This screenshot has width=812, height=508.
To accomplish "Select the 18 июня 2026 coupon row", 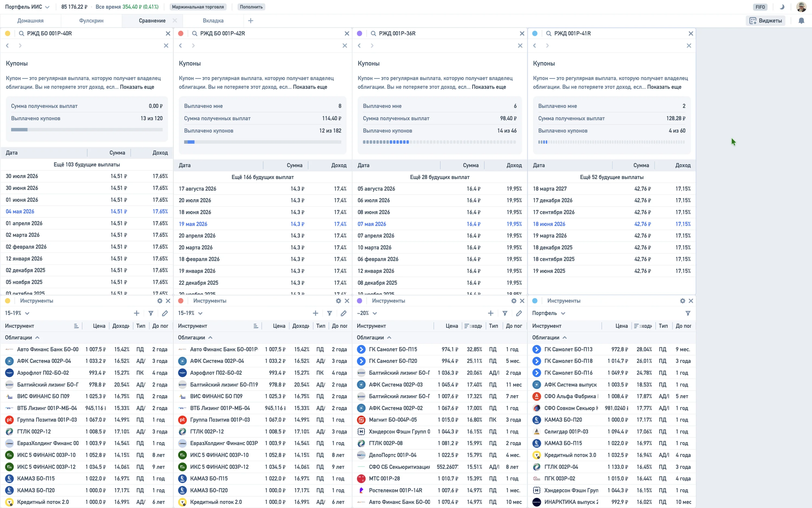I will [x=612, y=224].
